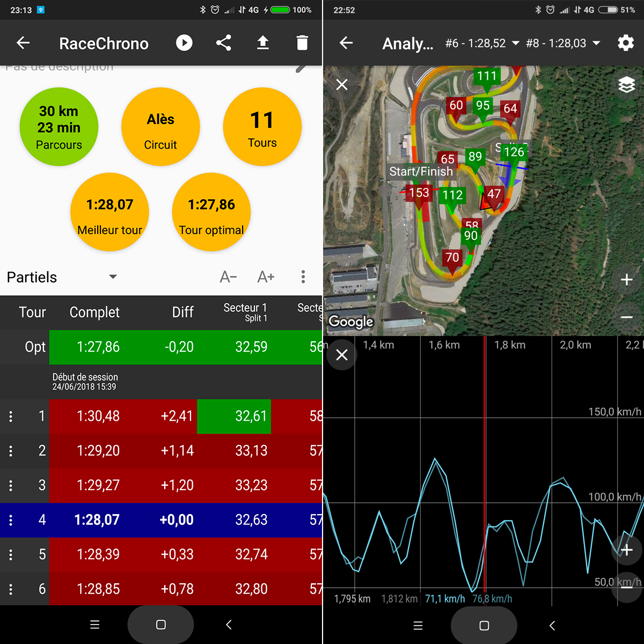Open the Partiels dropdown

(62, 277)
